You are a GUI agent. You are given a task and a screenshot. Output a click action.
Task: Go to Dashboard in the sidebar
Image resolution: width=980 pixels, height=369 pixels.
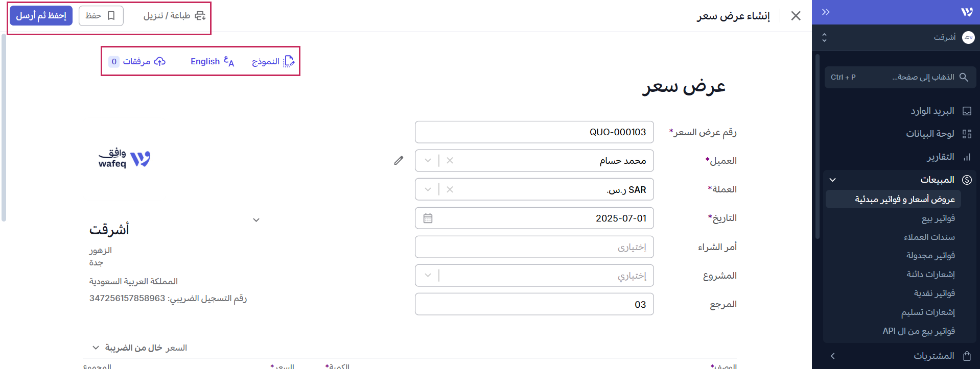coord(930,134)
